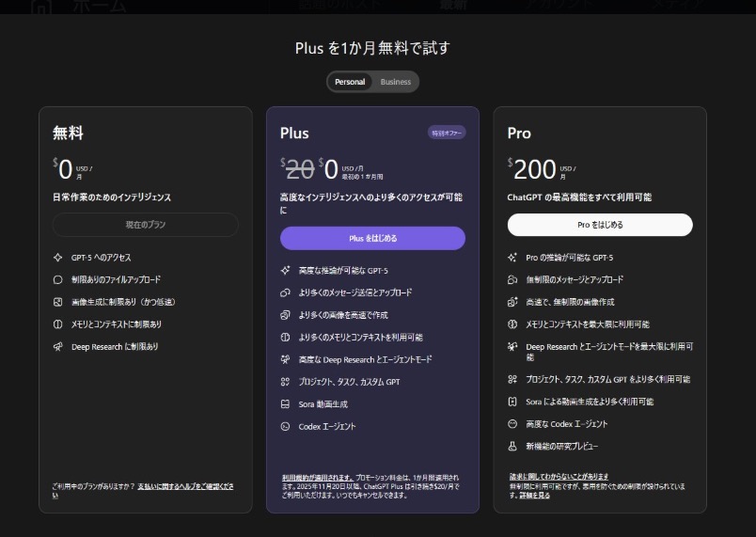Image resolution: width=756 pixels, height=537 pixels.
Task: Click the disabled '現在のプラン' button
Action: pyautogui.click(x=146, y=225)
